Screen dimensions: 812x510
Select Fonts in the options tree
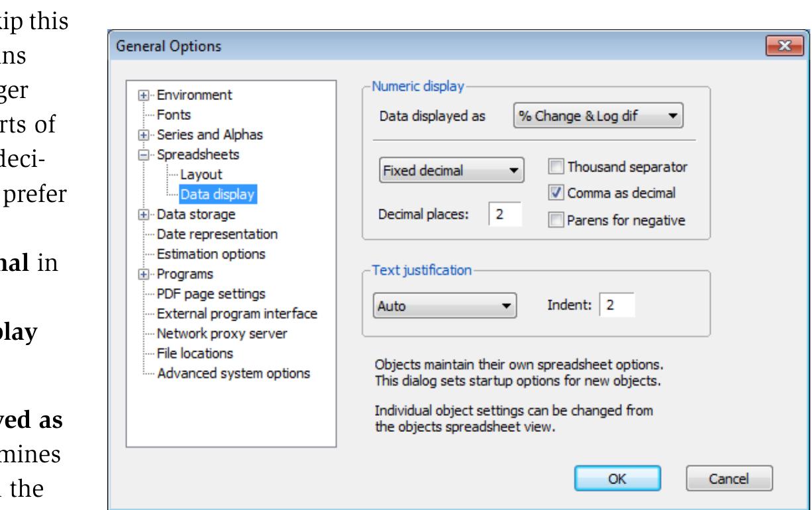(x=170, y=115)
